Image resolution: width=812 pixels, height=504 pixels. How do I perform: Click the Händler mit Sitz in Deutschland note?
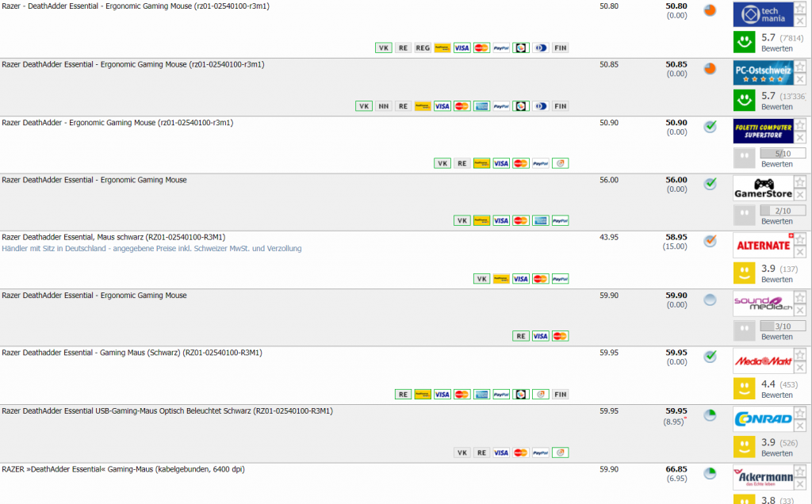[x=151, y=248]
